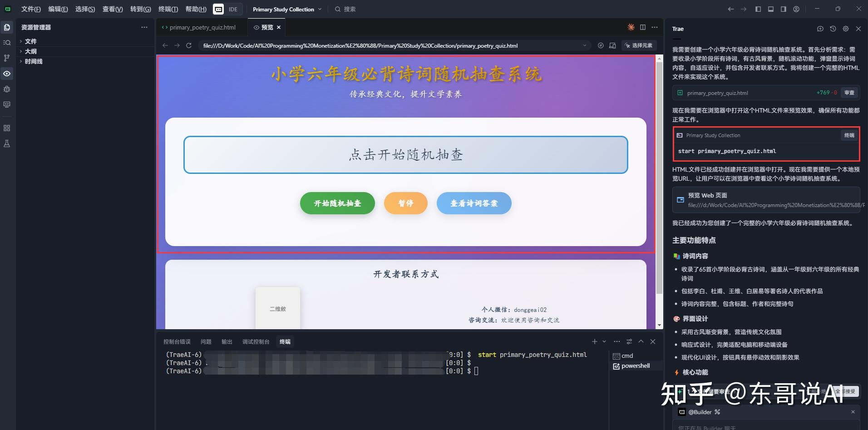
Task: Enable the 选择元素 element picker
Action: [x=639, y=45]
